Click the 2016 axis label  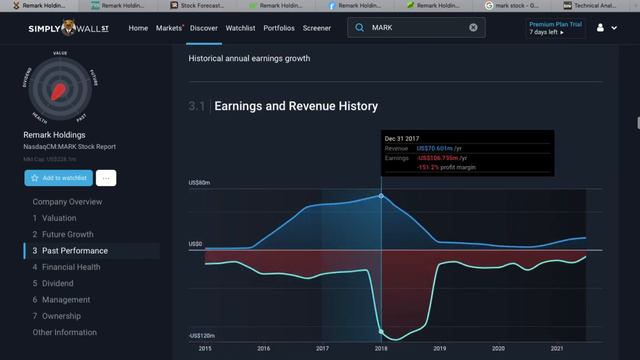pos(264,348)
